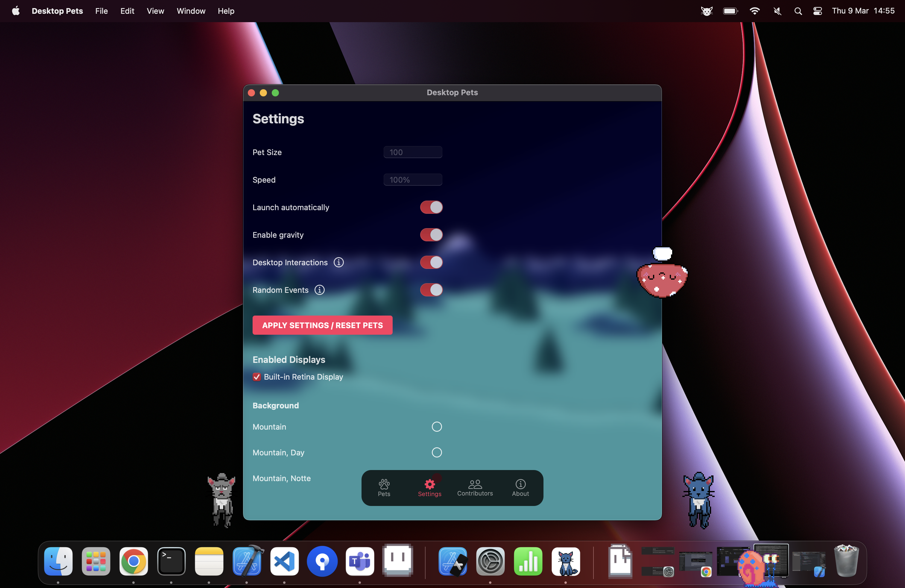Toggle the Random Events switch
The height and width of the screenshot is (588, 905).
(431, 290)
